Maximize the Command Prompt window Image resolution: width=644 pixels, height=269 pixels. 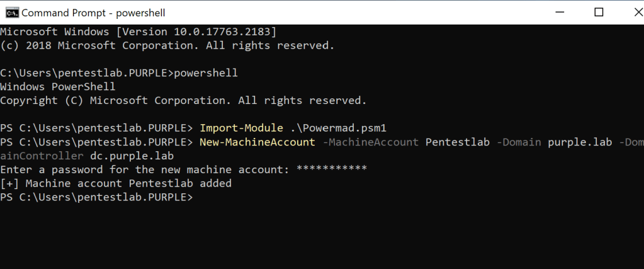point(599,12)
